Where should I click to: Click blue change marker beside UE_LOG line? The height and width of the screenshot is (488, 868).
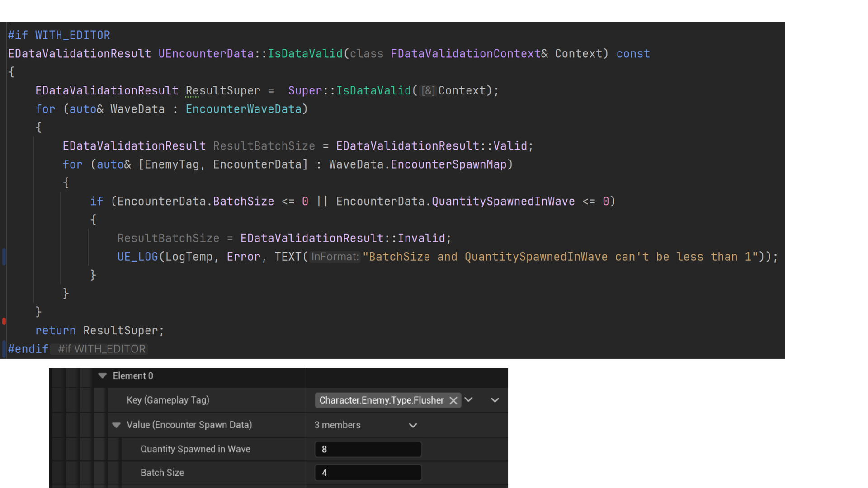coord(4,257)
